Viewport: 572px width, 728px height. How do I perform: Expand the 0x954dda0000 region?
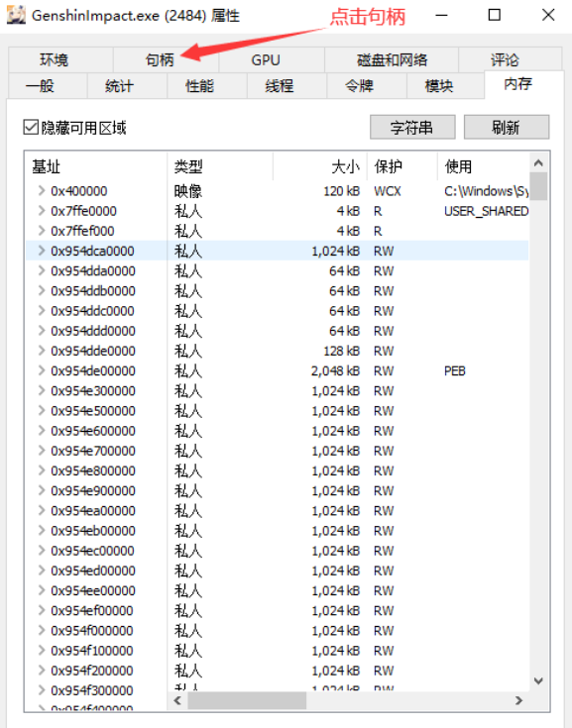42,270
